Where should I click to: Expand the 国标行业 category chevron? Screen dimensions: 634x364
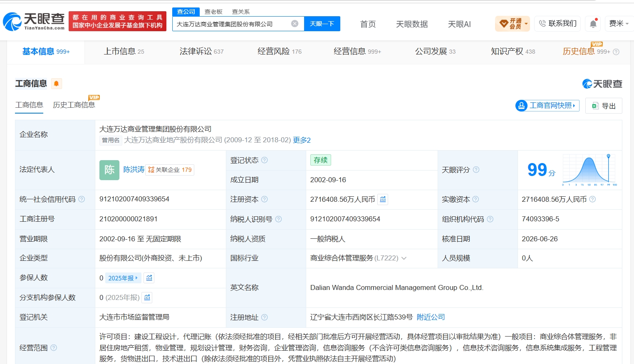click(x=404, y=258)
